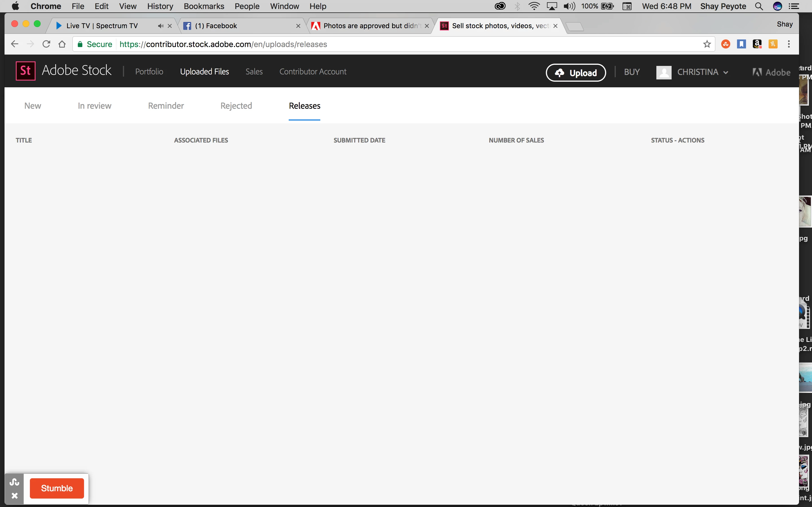
Task: Switch to the Rejected tab
Action: [x=236, y=106]
